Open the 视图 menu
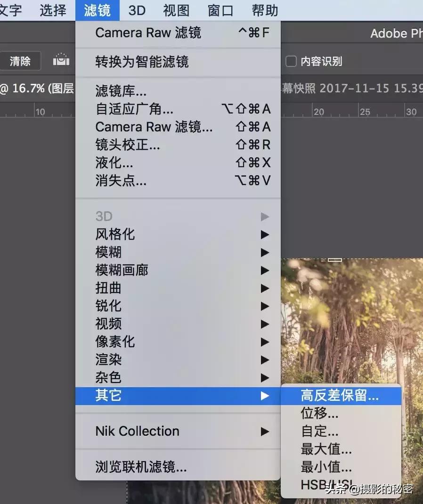The width and height of the screenshot is (423, 504). tap(175, 10)
